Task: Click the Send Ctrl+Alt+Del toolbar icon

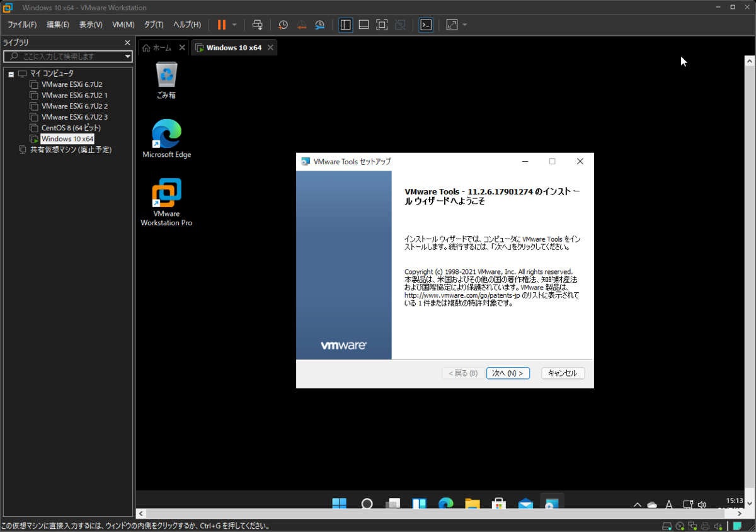Action: point(257,25)
